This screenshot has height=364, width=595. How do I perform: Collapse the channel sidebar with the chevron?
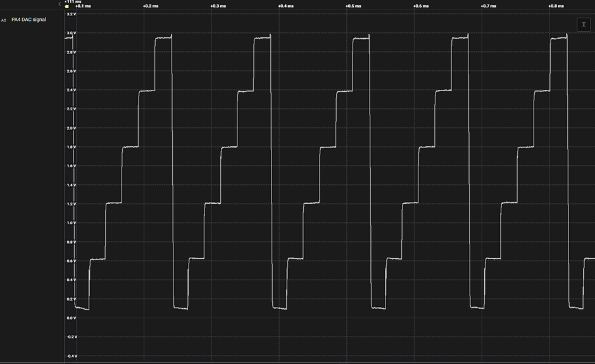pyautogui.click(x=59, y=4)
